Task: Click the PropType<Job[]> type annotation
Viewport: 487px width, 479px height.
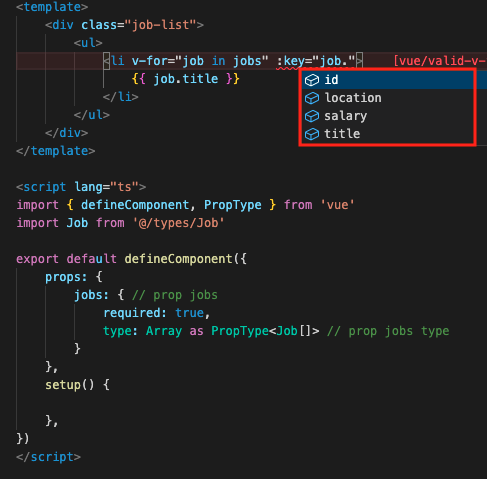Action: (x=265, y=331)
